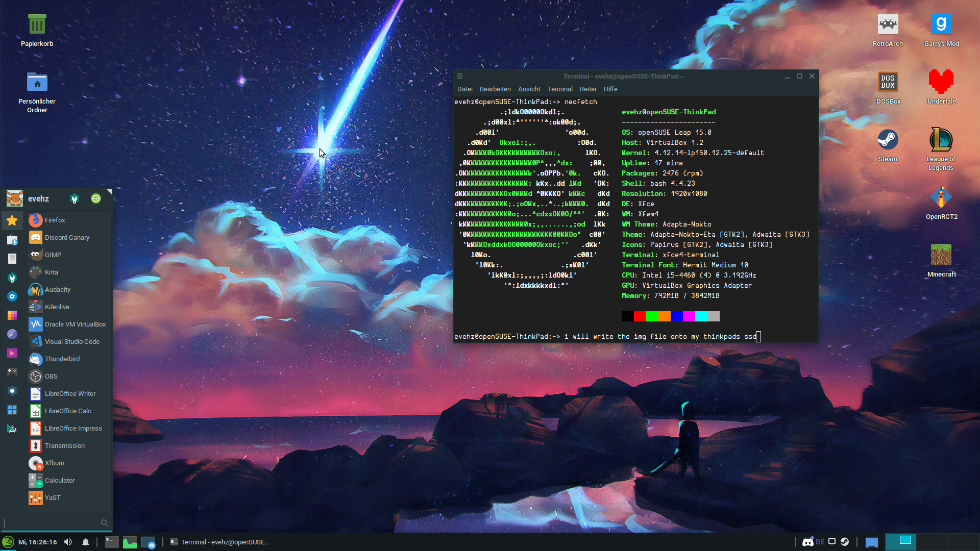
Task: Switch to the third workspace in the pager
Action: [963, 542]
